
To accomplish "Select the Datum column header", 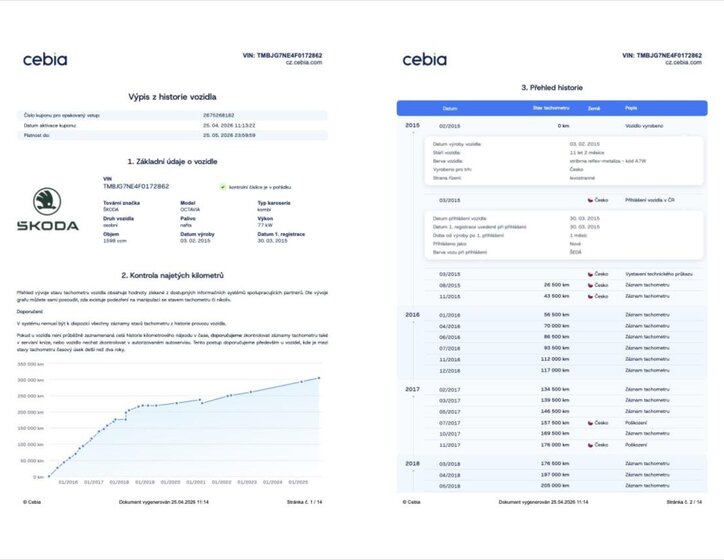I will 450,108.
